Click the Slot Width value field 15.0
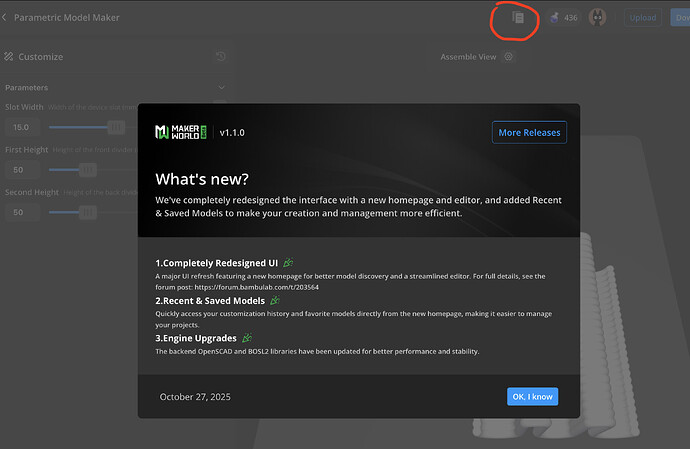 pyautogui.click(x=22, y=127)
